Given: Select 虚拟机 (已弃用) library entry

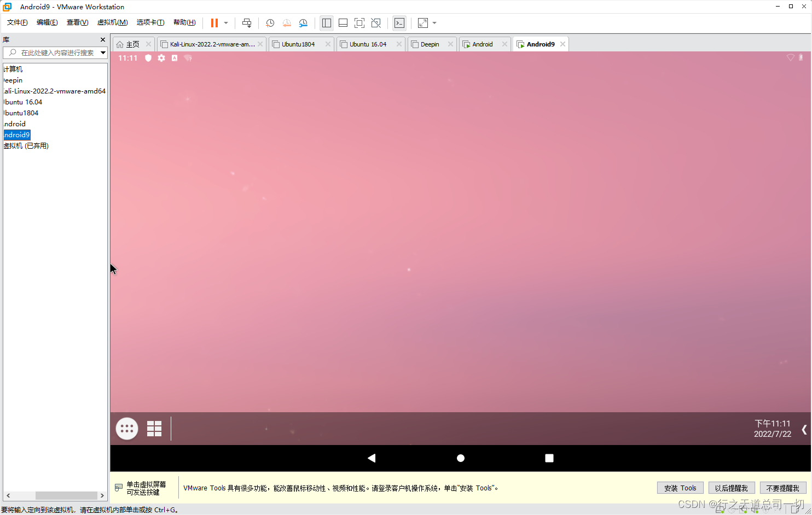Looking at the screenshot, I should coord(26,146).
